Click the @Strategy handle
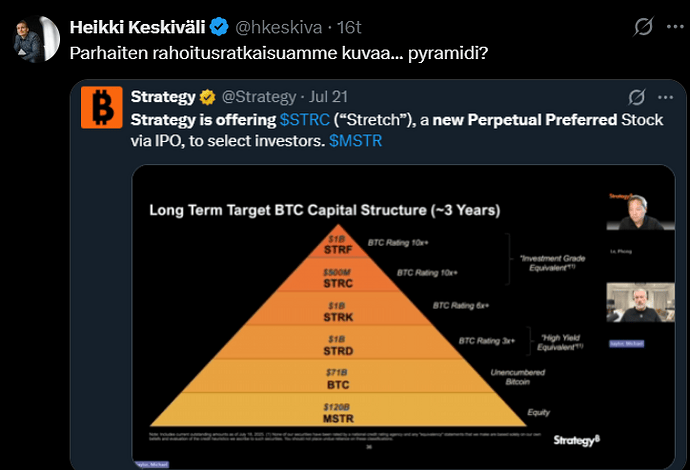This screenshot has width=690, height=470. click(257, 97)
